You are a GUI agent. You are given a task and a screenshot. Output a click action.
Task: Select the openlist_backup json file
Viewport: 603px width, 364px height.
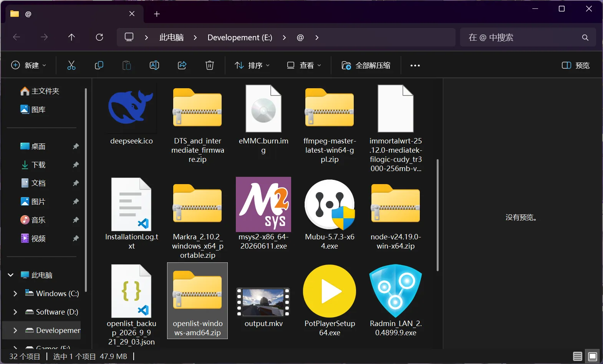point(131,305)
